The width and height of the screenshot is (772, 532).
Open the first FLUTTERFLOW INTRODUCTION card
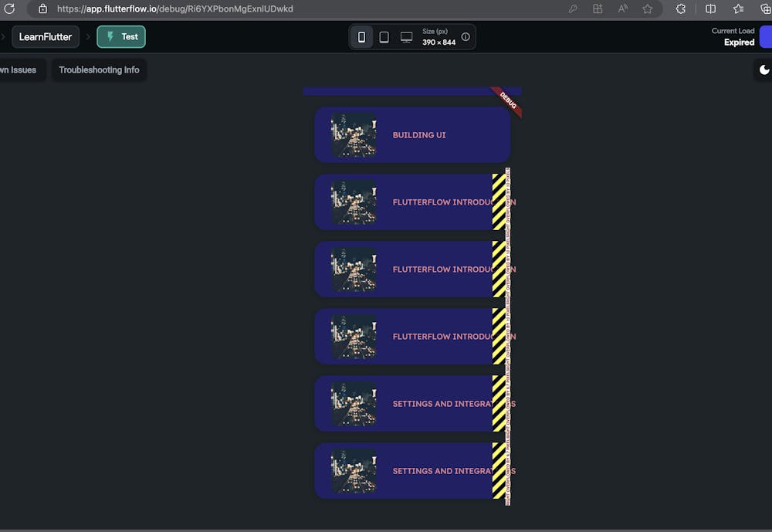(412, 202)
